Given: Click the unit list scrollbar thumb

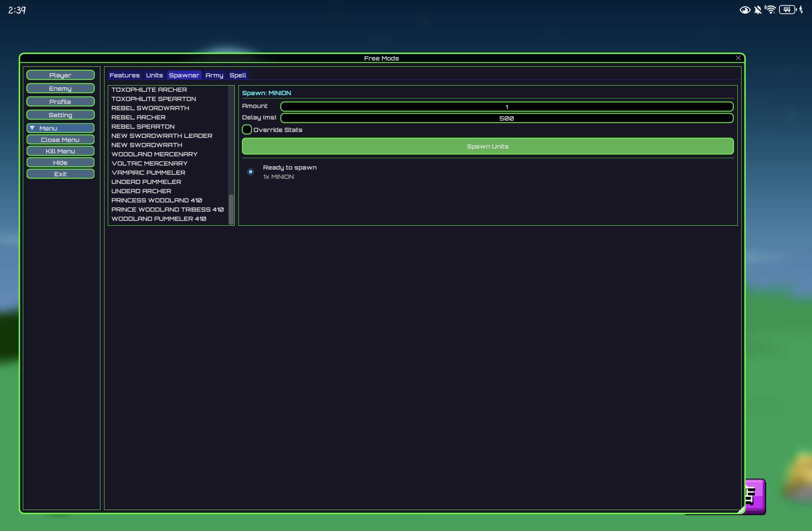Looking at the screenshot, I should click(231, 209).
